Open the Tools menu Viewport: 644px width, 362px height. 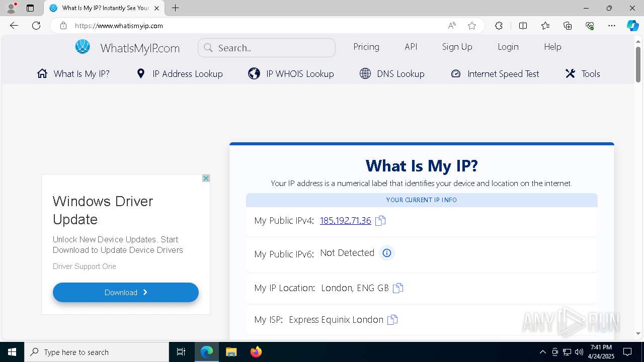pos(583,73)
